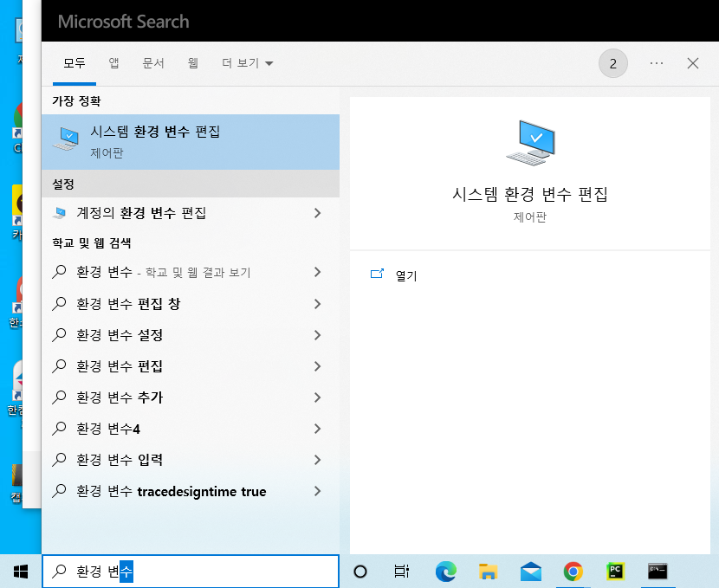Choose the suggestion 환경 변수 추가
This screenshot has height=588, width=719.
point(191,397)
